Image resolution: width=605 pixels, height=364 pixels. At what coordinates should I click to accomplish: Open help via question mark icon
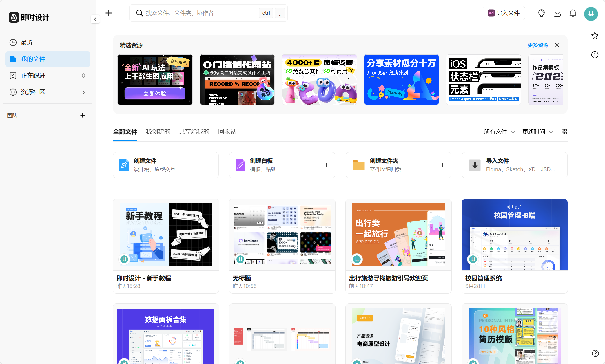(x=596, y=353)
